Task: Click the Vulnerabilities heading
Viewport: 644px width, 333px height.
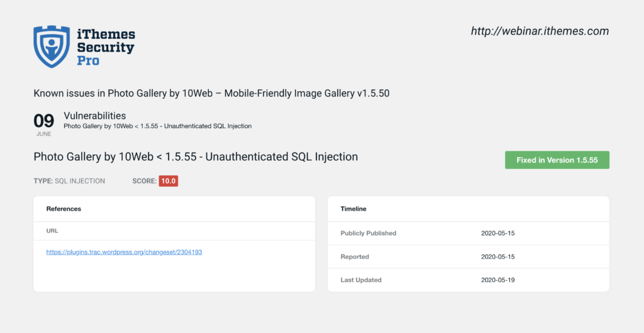Action: point(95,116)
